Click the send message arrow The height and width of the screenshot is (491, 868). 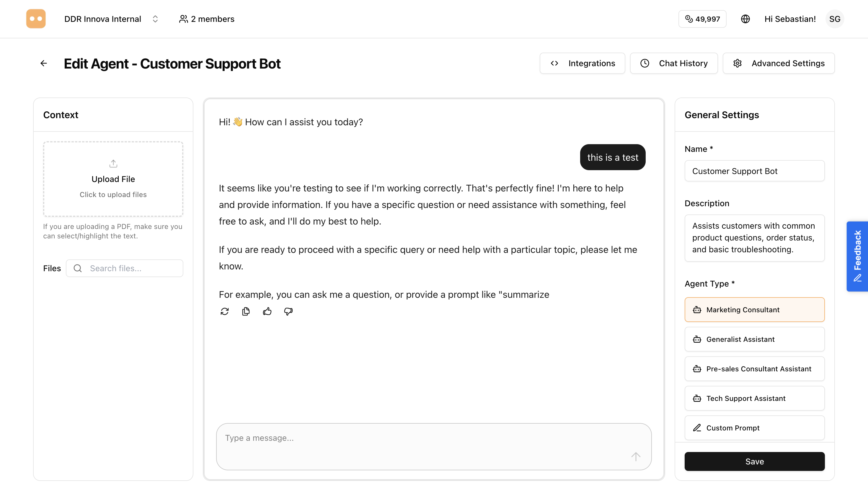tap(635, 456)
